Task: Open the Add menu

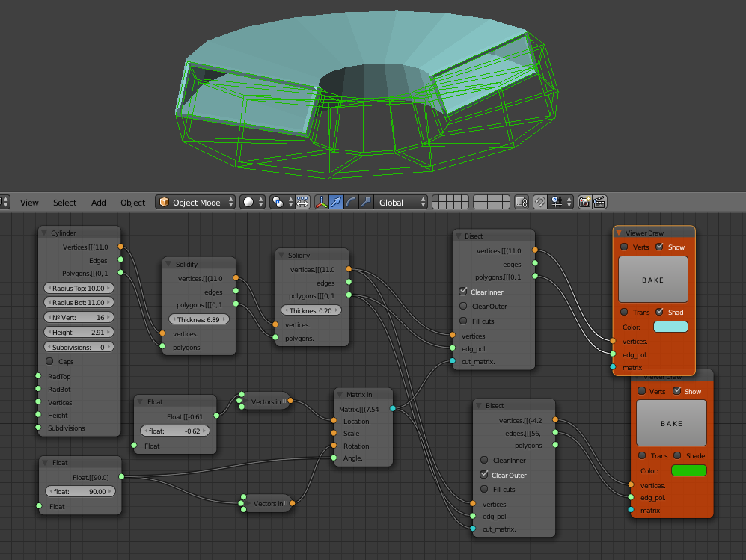Action: tap(99, 203)
